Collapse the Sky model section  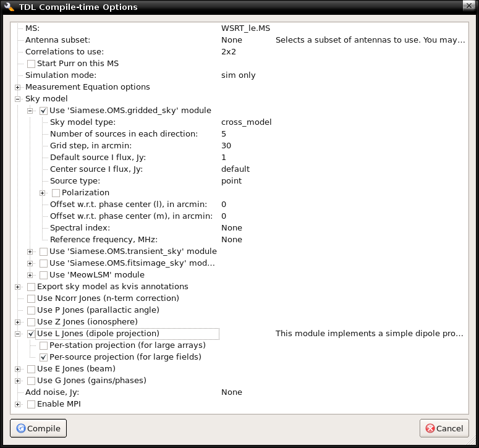tap(18, 99)
